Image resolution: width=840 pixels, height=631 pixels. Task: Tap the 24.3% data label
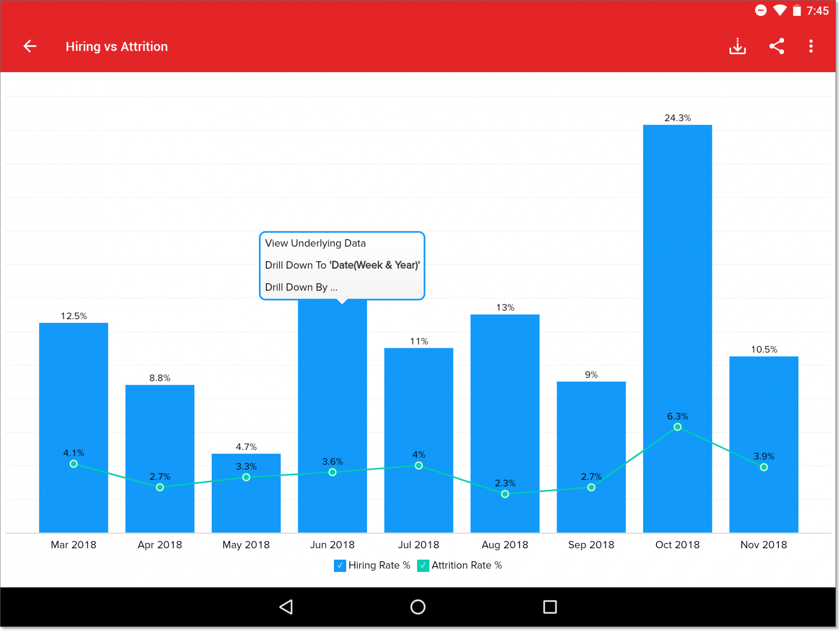click(x=677, y=118)
